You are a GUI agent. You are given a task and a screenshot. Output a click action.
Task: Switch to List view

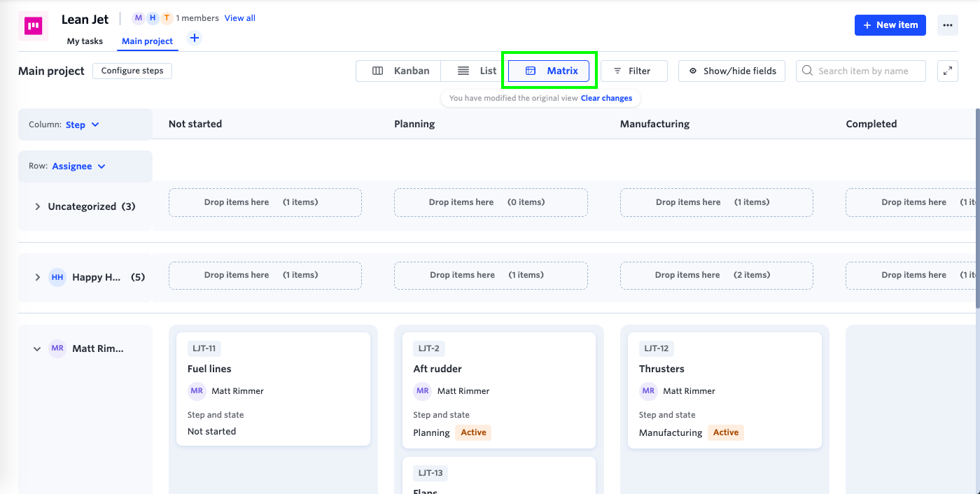click(477, 71)
